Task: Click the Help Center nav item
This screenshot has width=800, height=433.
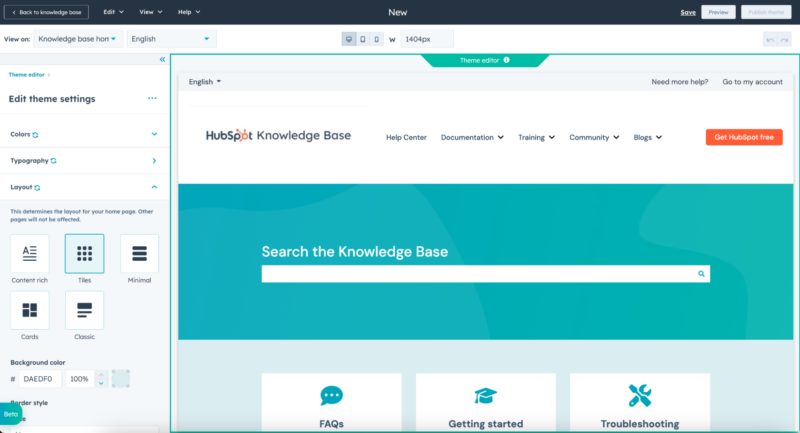Action: pos(406,137)
